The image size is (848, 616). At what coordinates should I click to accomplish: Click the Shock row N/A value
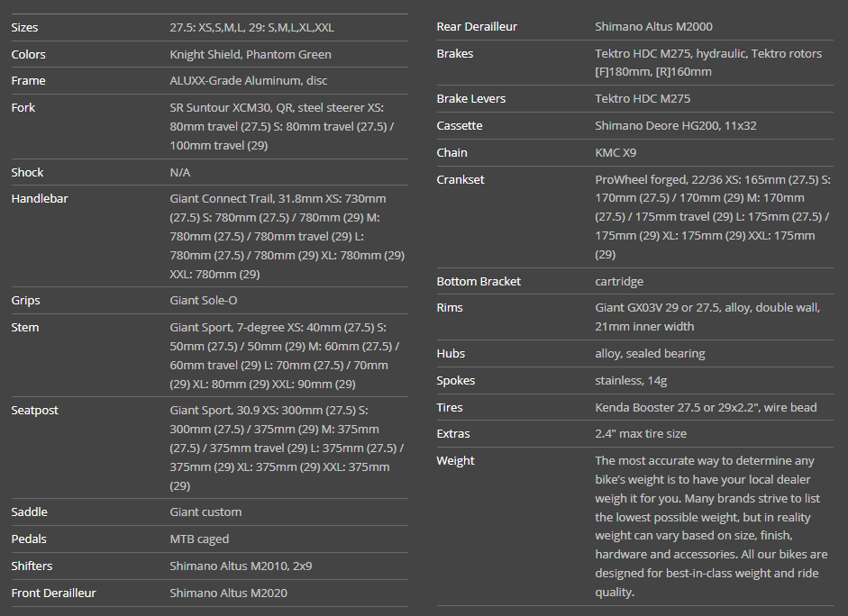[180, 173]
